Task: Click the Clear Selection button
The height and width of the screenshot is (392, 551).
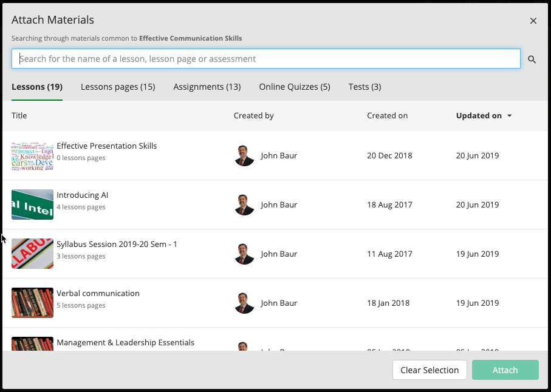Action: [x=430, y=370]
